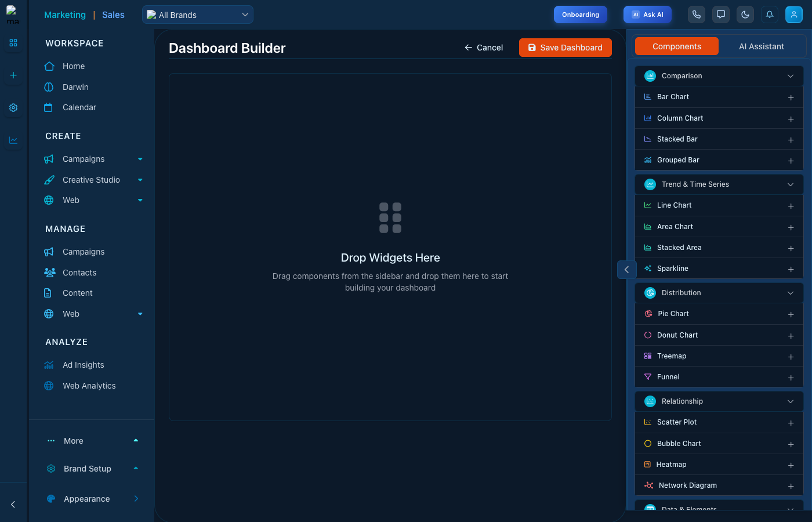Open the settings gear in left rail

pyautogui.click(x=13, y=108)
